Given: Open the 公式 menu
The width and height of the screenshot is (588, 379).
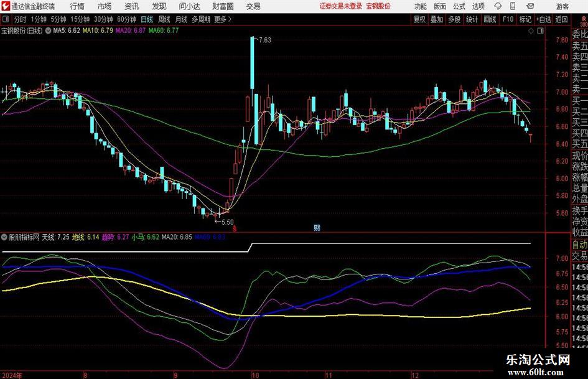Looking at the screenshot, I should [x=459, y=6].
